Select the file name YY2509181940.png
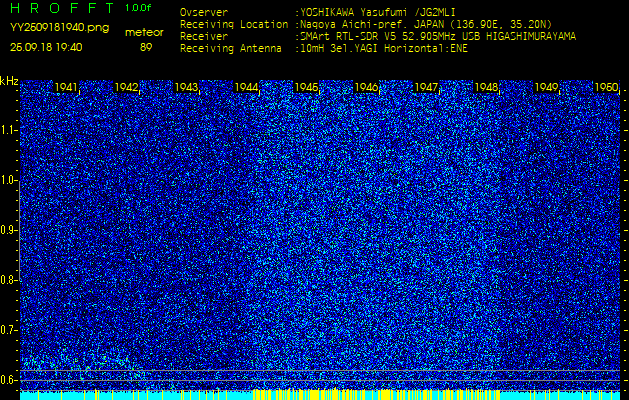This screenshot has width=629, height=400. pyautogui.click(x=59, y=28)
